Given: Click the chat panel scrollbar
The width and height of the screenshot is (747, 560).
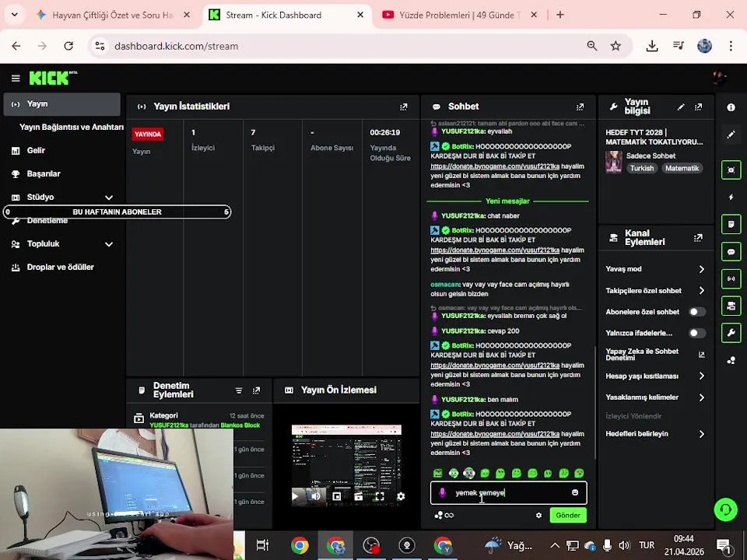Looking at the screenshot, I should tap(594, 402).
